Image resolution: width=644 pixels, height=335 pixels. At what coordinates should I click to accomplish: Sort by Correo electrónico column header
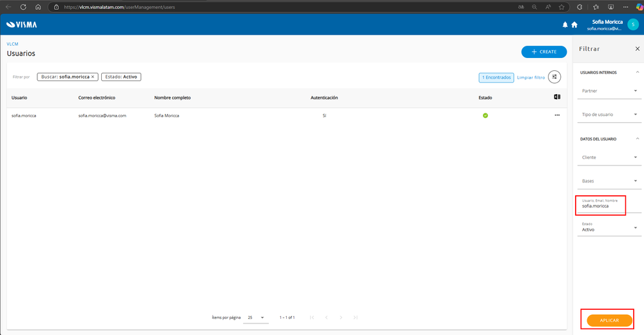coord(97,98)
